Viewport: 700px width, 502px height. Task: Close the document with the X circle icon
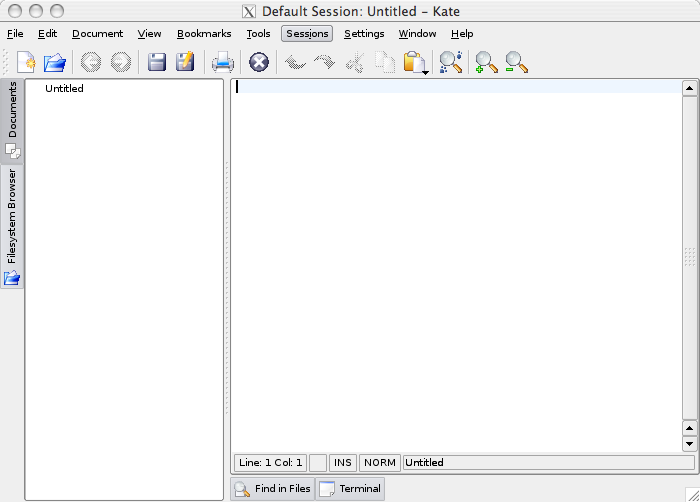tap(259, 62)
